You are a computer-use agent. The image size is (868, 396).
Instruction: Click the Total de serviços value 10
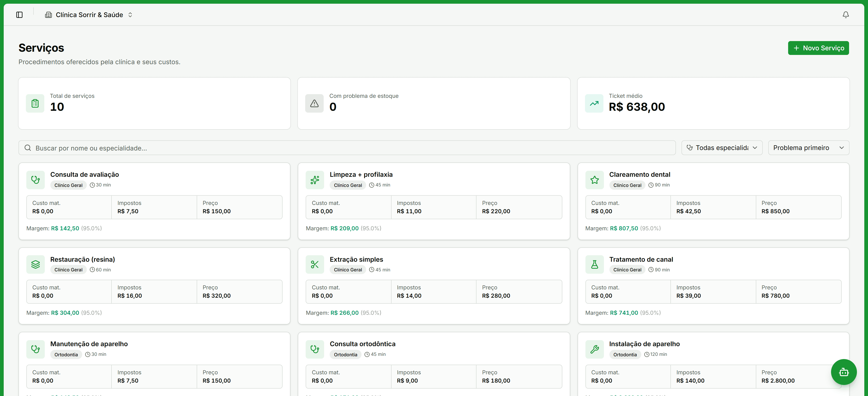point(57,107)
